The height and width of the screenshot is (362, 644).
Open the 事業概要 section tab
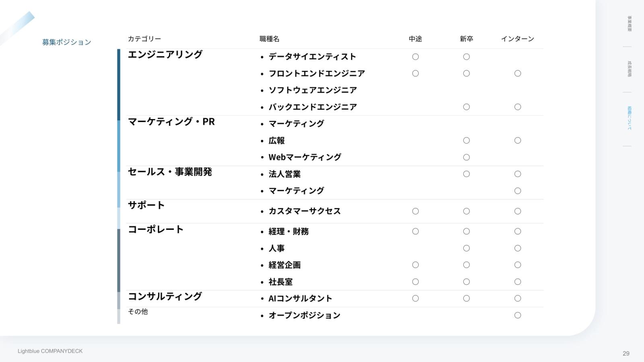point(630,24)
